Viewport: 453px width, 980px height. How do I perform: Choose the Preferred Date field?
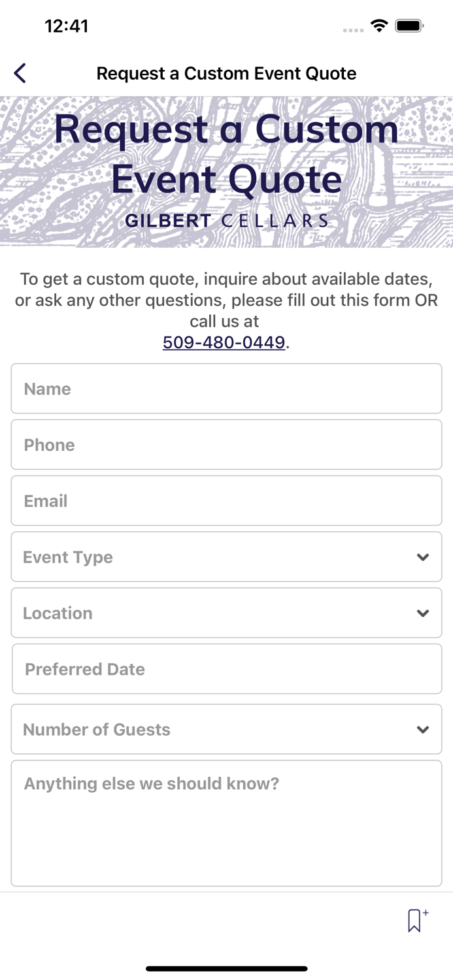click(226, 669)
